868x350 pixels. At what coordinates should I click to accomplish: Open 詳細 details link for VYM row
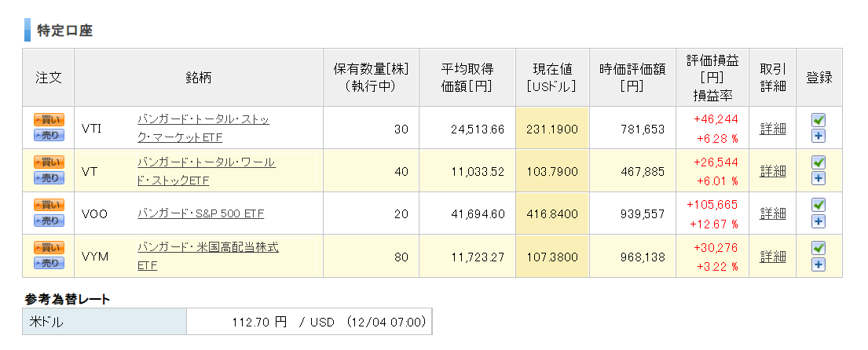click(772, 257)
